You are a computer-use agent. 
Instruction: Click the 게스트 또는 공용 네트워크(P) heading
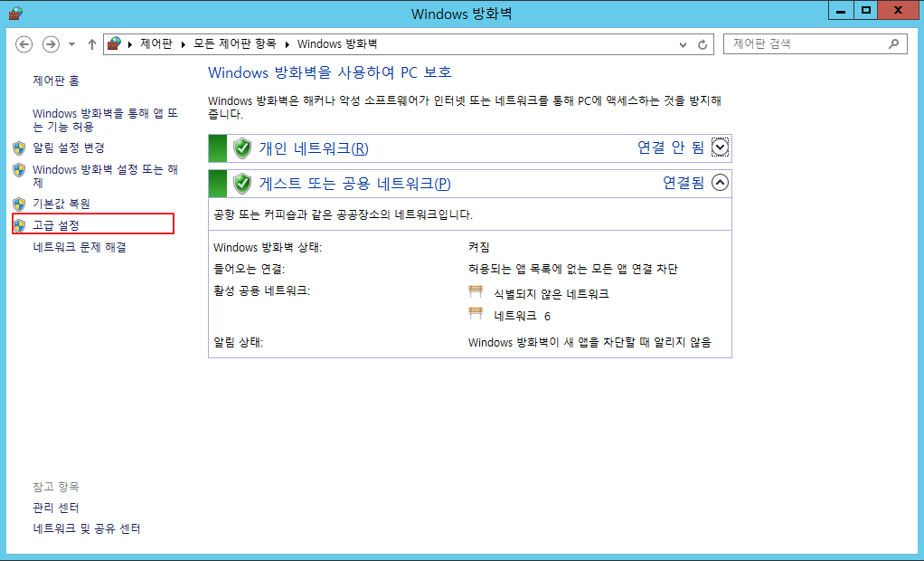point(355,184)
